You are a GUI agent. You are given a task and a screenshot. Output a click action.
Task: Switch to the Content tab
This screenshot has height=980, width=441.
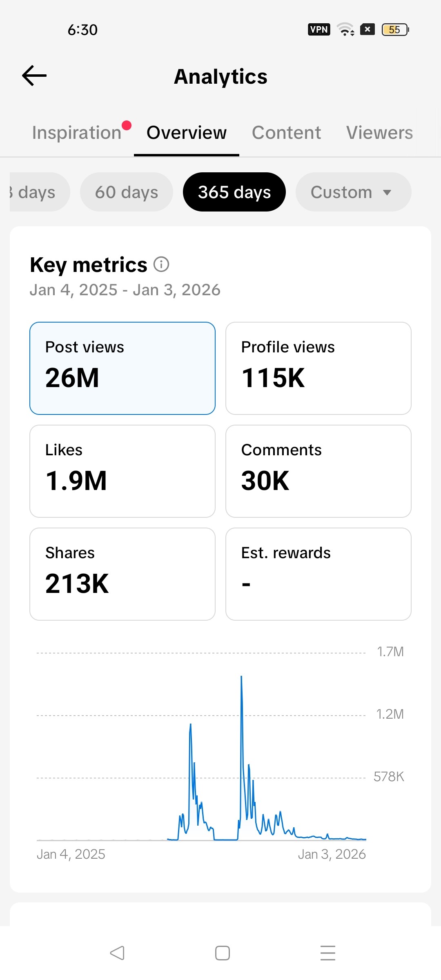pos(286,133)
